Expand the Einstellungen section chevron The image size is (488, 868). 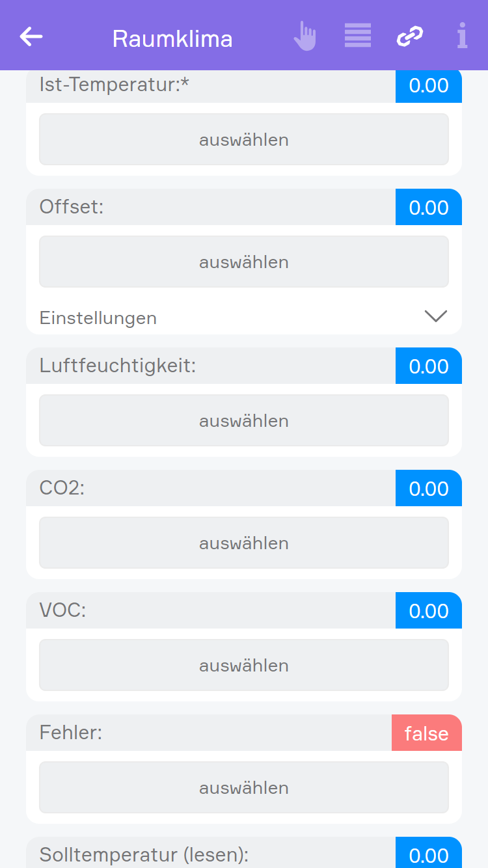click(x=435, y=316)
